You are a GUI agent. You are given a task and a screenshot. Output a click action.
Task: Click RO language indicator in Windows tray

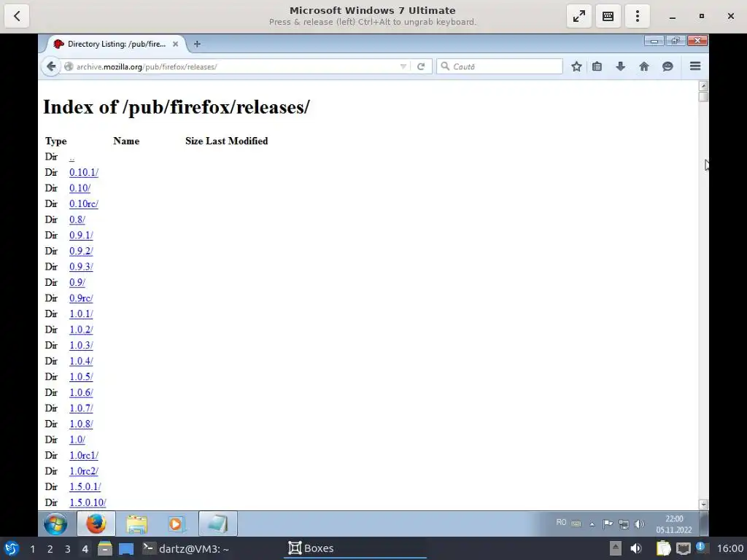[561, 522]
